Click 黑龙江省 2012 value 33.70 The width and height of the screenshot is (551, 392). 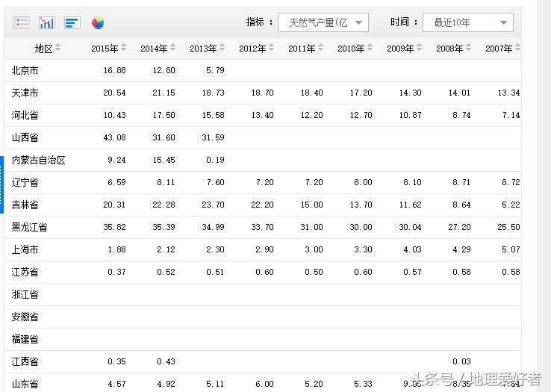coord(263,227)
